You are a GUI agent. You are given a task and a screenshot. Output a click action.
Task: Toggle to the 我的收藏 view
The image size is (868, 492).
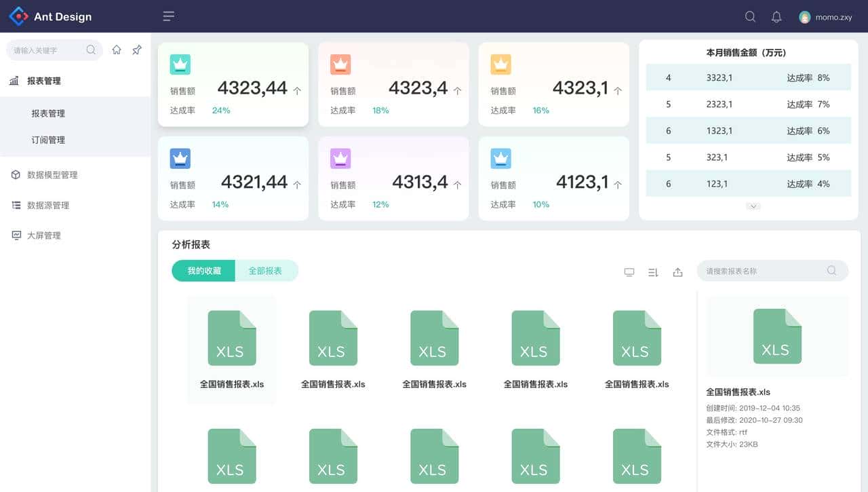point(203,270)
